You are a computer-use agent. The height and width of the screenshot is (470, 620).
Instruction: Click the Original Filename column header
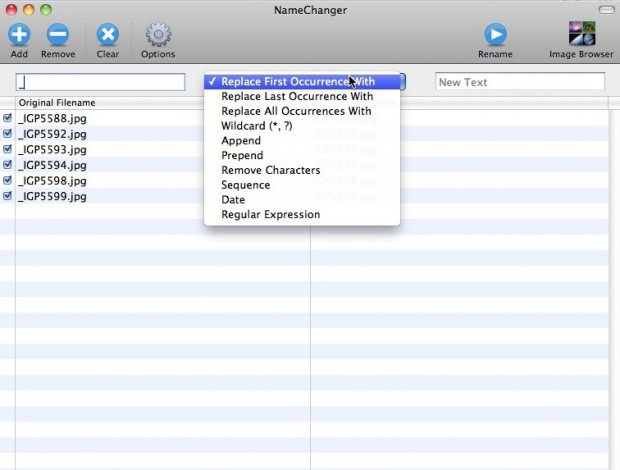(111, 103)
